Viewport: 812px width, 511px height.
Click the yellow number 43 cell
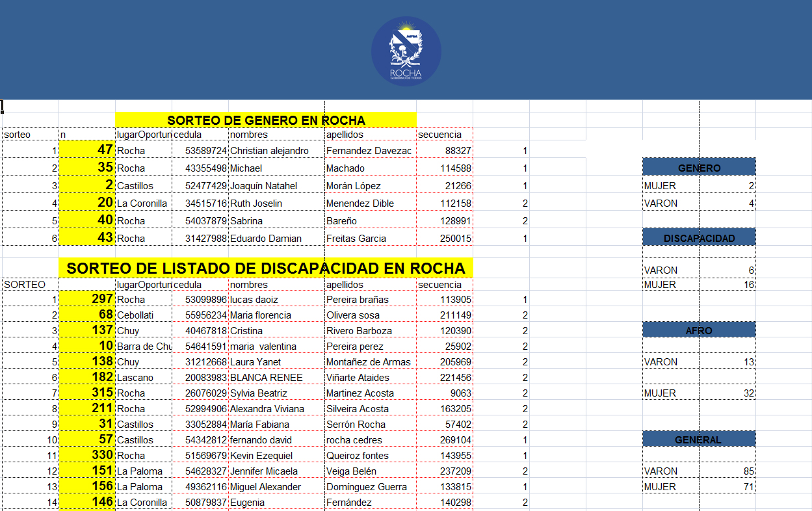pyautogui.click(x=87, y=237)
